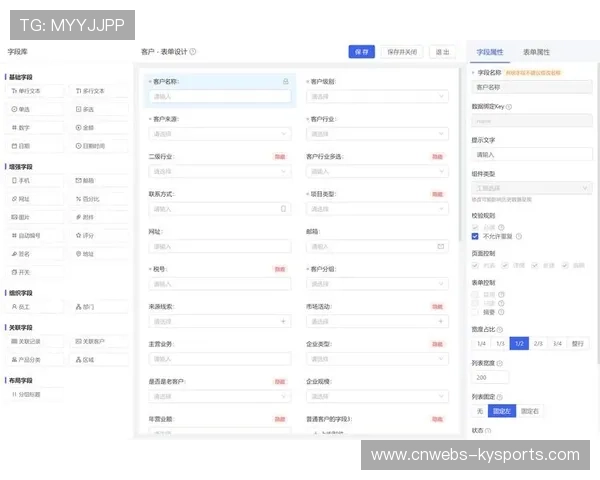Add the 开关 (switch) field
Image resolution: width=600 pixels, height=480 pixels.
36,272
